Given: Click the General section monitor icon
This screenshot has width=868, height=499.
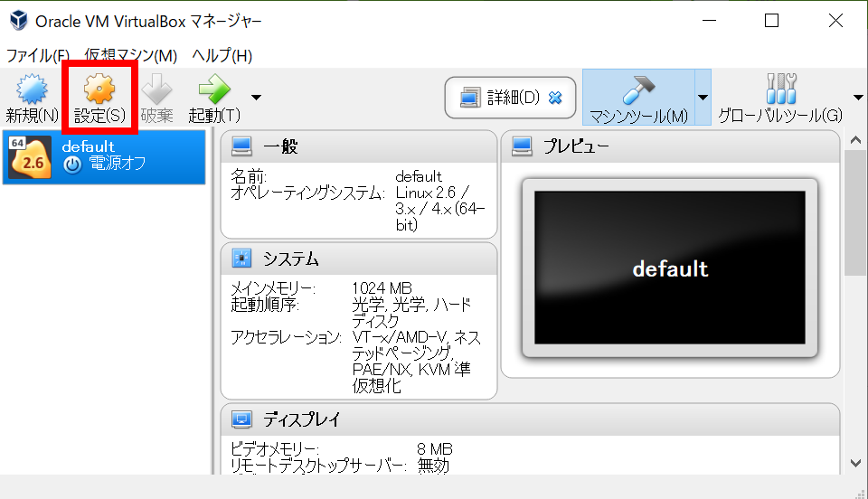Looking at the screenshot, I should point(242,146).
